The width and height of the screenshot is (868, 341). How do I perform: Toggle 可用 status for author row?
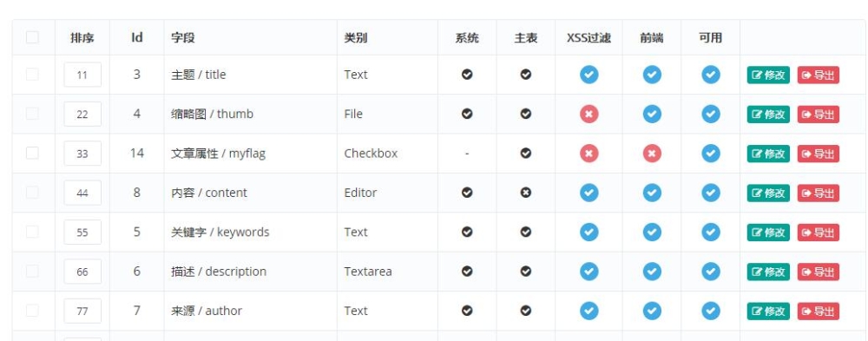711,311
